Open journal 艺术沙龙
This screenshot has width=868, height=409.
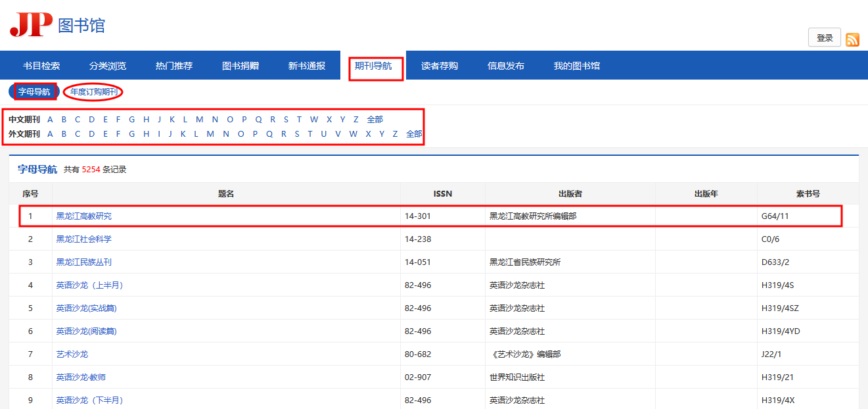[x=72, y=354]
